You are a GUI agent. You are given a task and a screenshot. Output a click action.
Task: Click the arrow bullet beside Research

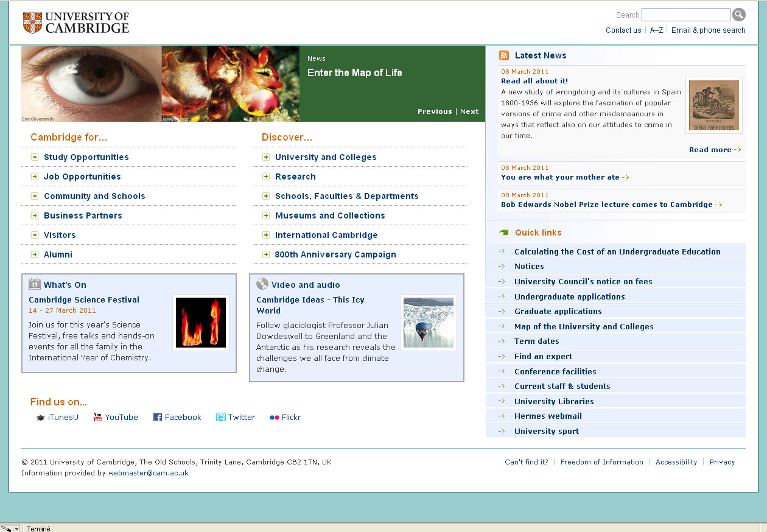(266, 177)
